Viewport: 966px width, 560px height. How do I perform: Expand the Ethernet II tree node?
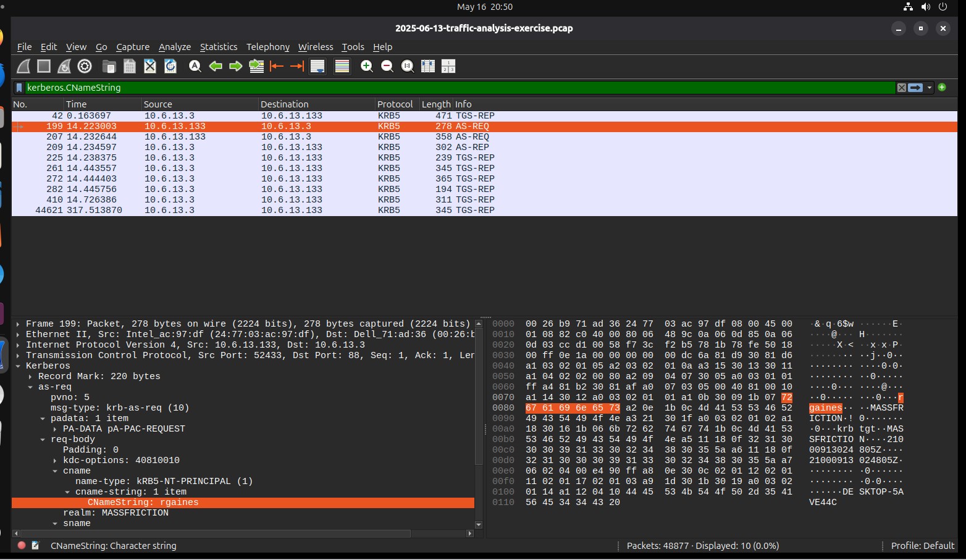point(18,335)
